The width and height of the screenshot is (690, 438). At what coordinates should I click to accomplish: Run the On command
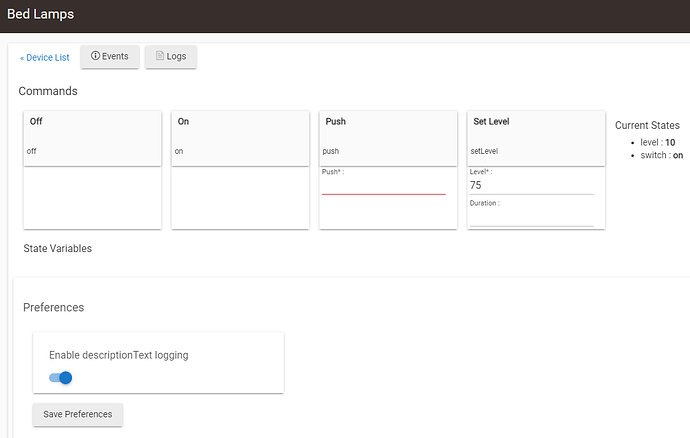240,138
